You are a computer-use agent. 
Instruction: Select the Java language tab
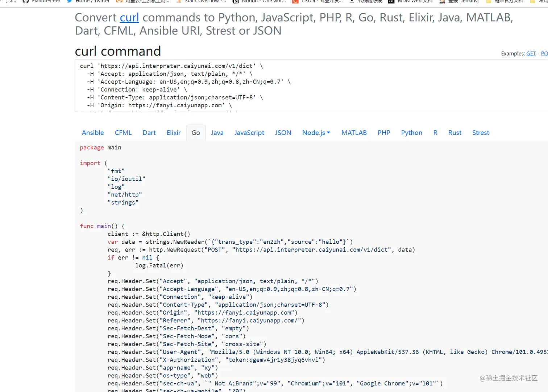click(x=217, y=133)
